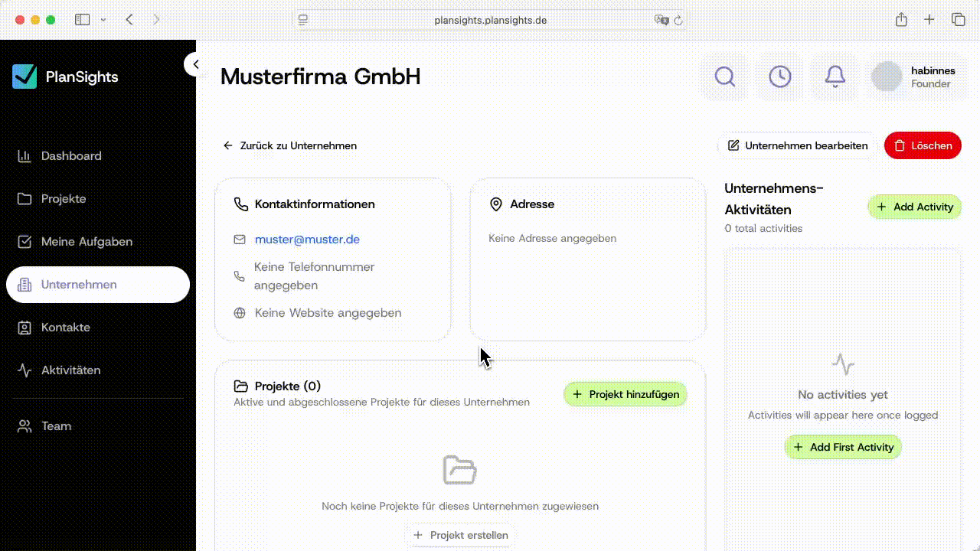Collapse the sidebar with the chevron
This screenshot has height=551, width=980.
195,64
